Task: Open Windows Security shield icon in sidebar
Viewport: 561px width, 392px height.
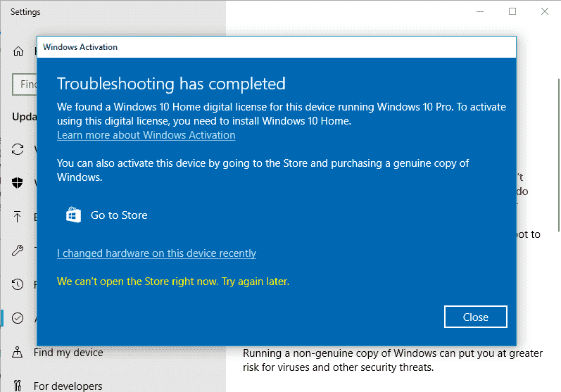Action: click(17, 183)
